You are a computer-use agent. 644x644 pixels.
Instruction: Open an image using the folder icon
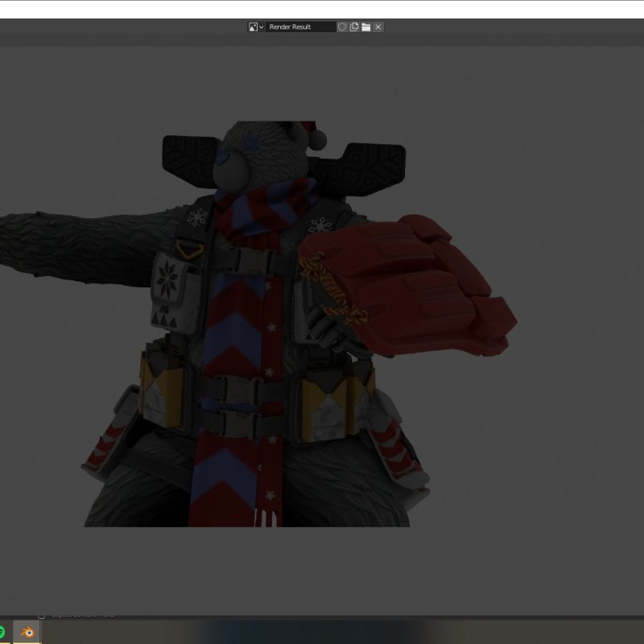coord(366,27)
